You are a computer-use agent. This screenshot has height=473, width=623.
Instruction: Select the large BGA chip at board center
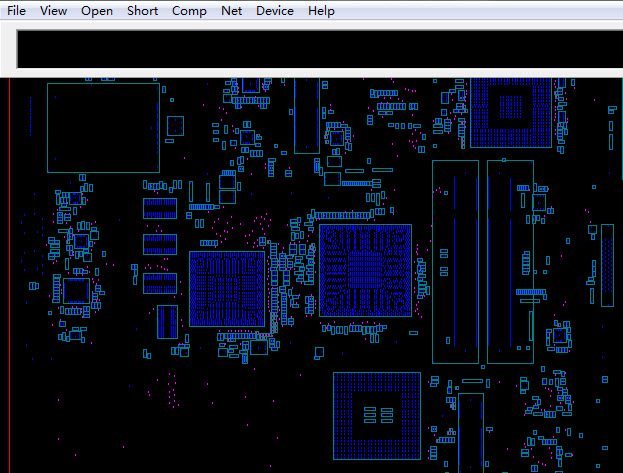pyautogui.click(x=365, y=270)
